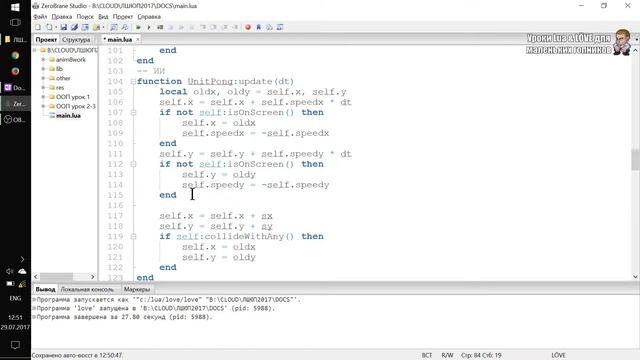Save all files via toolbar icon
The width and height of the screenshot is (640, 360).
pyautogui.click(x=74, y=27)
